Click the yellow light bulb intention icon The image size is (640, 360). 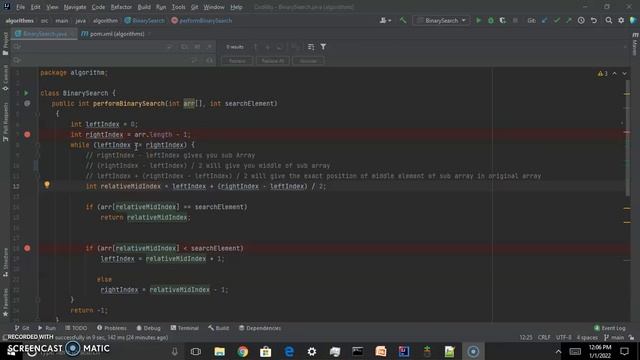[47, 185]
